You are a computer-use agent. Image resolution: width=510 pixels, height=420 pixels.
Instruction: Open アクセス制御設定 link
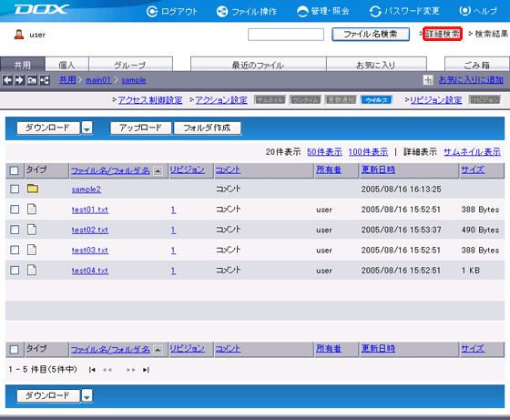click(x=150, y=100)
